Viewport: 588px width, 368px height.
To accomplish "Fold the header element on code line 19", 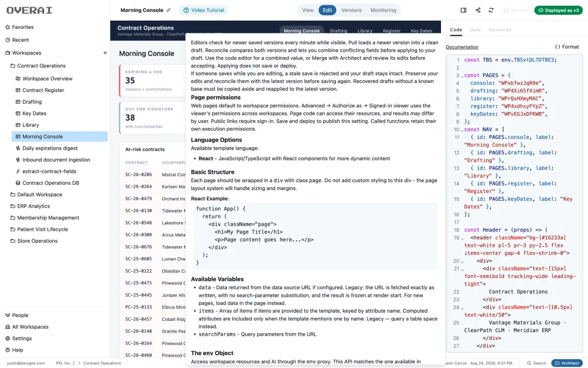I will click(x=462, y=238).
